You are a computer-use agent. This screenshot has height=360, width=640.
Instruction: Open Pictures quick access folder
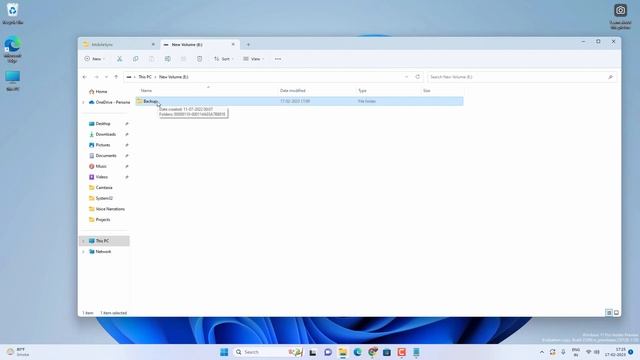click(x=103, y=145)
